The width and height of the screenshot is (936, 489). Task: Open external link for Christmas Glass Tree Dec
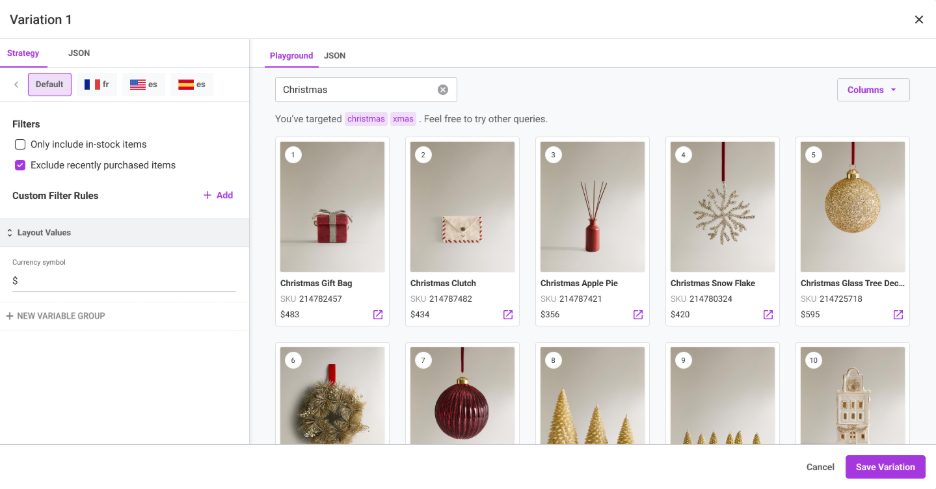tap(898, 315)
